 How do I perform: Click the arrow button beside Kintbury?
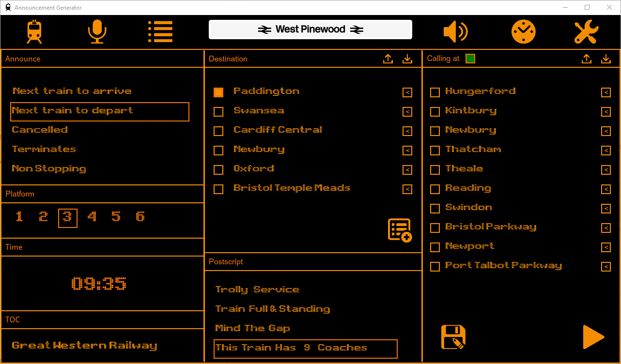[606, 112]
